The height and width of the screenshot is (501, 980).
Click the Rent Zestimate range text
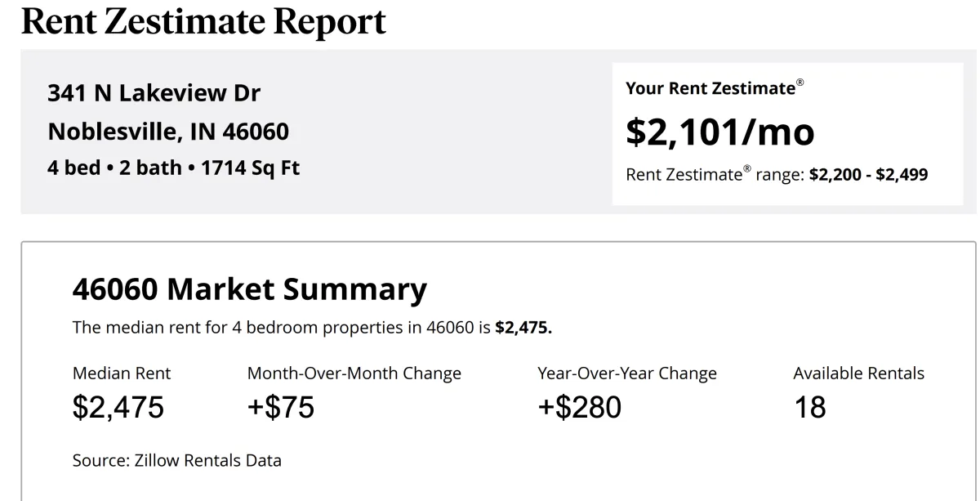click(777, 174)
